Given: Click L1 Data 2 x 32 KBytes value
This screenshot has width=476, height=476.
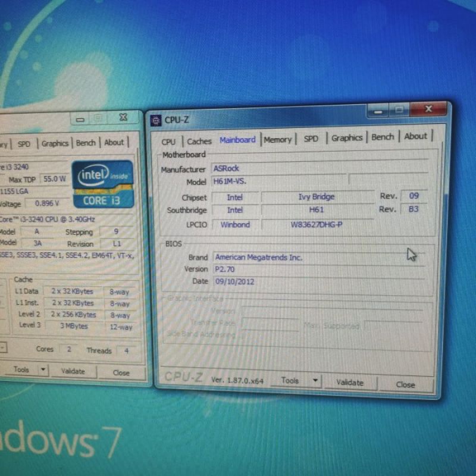Looking at the screenshot, I should [x=72, y=292].
